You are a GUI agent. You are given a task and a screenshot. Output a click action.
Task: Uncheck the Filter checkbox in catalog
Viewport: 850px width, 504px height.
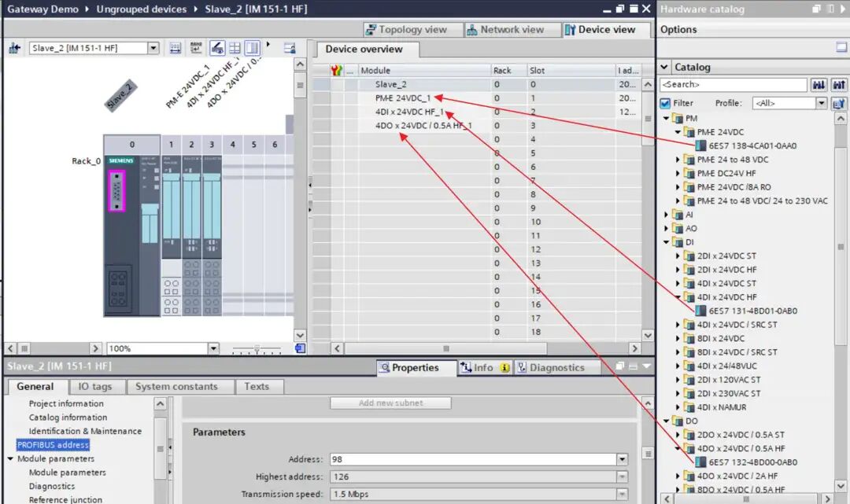[x=665, y=103]
